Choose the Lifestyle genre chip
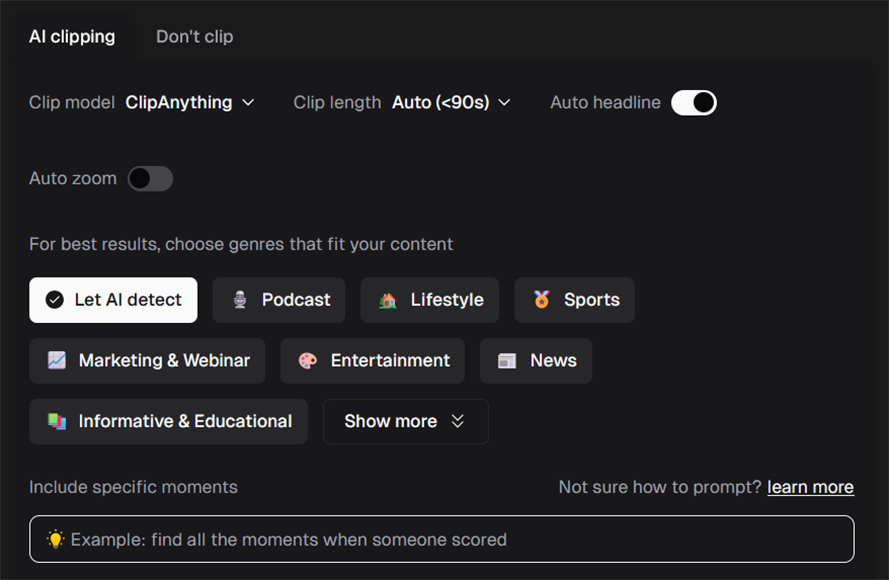The width and height of the screenshot is (889, 580). [430, 300]
